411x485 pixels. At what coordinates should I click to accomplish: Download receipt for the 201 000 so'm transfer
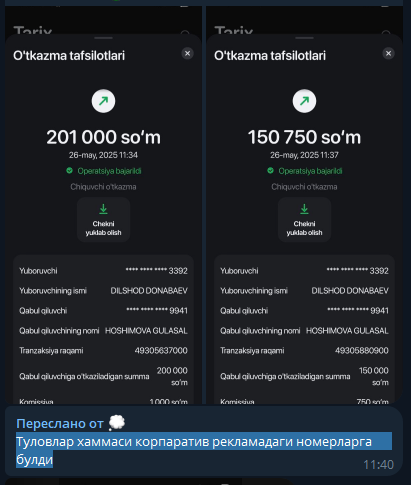tap(103, 219)
